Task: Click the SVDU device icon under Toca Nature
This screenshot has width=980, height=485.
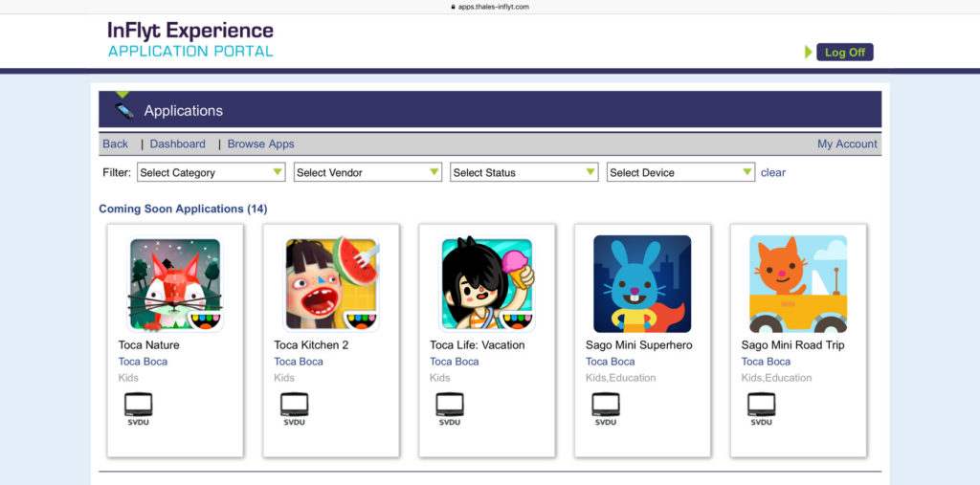Action: tap(138, 408)
